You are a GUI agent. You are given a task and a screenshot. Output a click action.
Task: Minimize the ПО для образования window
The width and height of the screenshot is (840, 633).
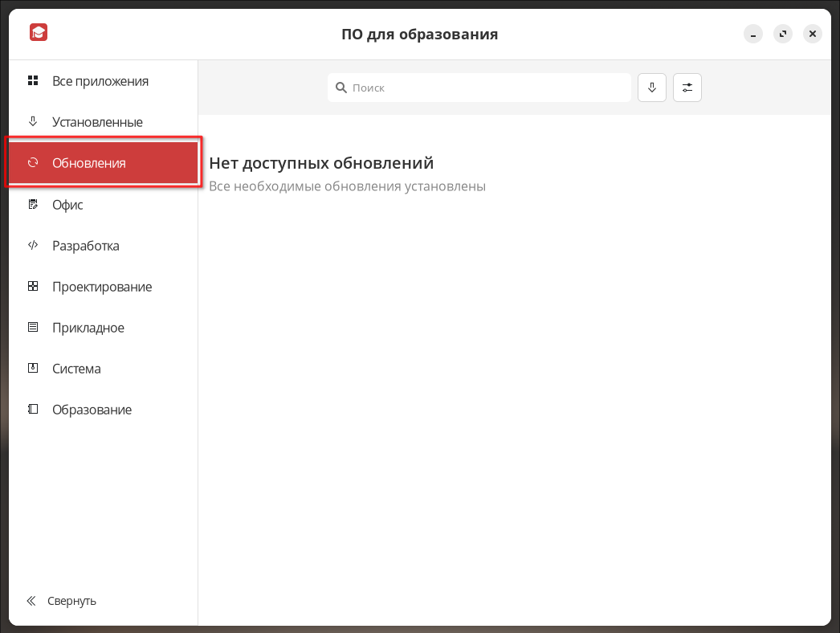pyautogui.click(x=752, y=34)
